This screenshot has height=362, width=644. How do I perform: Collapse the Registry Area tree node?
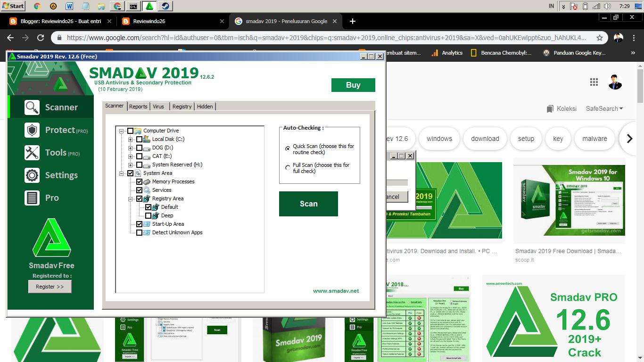(131, 198)
